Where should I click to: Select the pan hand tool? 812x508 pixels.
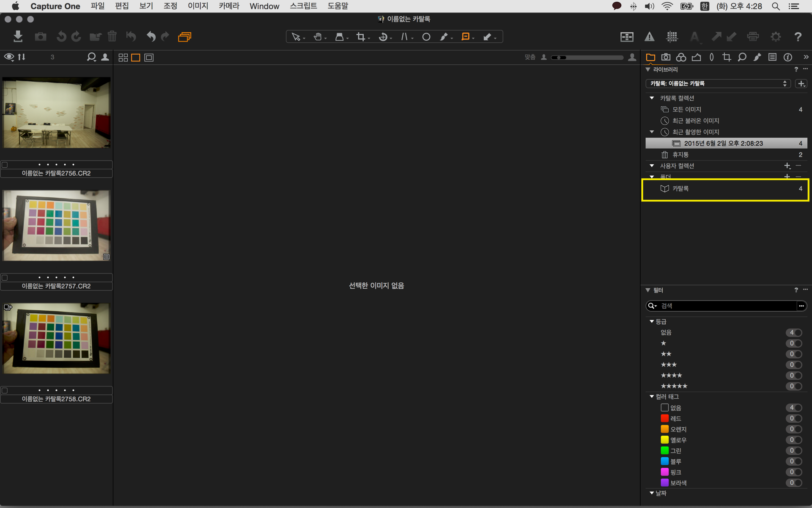click(x=318, y=37)
